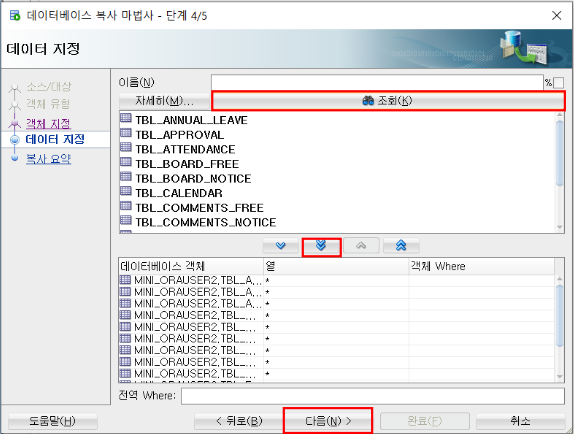Select first MINI_ORAUSER2.TBL_A... row
This screenshot has height=434, width=574.
[337, 281]
